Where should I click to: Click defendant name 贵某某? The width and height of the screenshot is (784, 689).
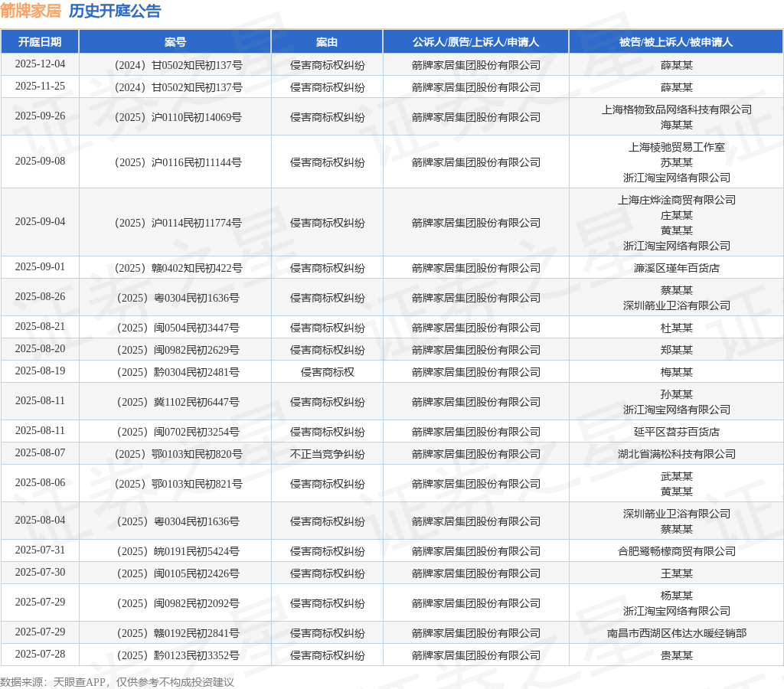677,655
